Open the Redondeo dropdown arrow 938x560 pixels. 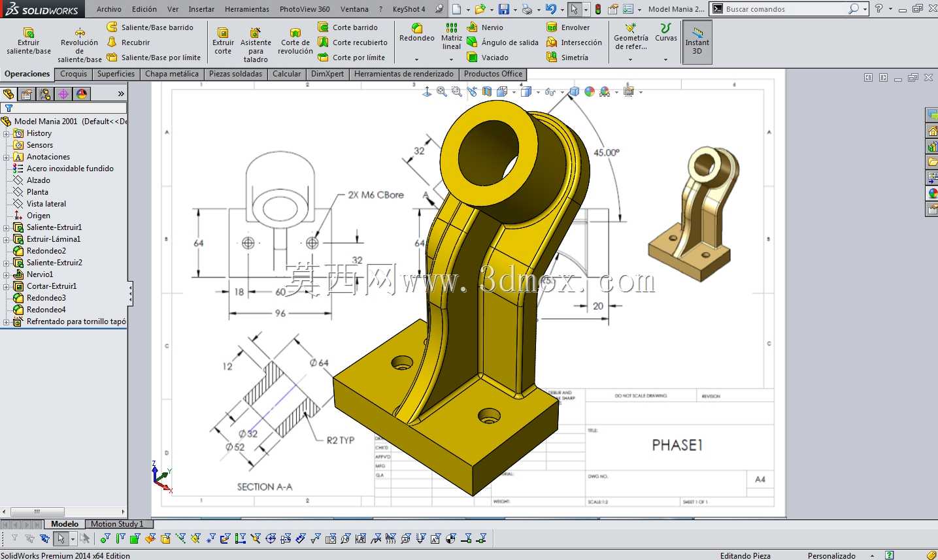416,59
